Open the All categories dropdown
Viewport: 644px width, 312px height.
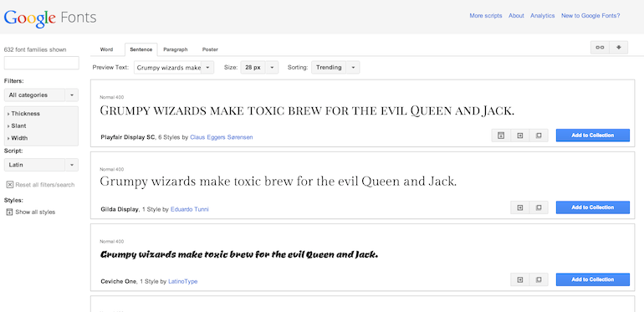(41, 95)
